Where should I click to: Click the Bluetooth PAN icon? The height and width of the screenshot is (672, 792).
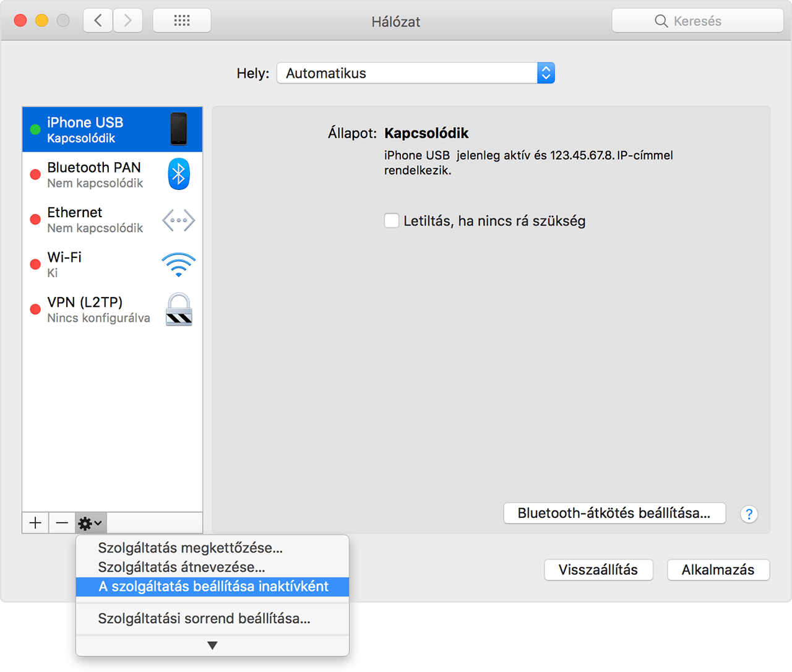click(x=179, y=174)
